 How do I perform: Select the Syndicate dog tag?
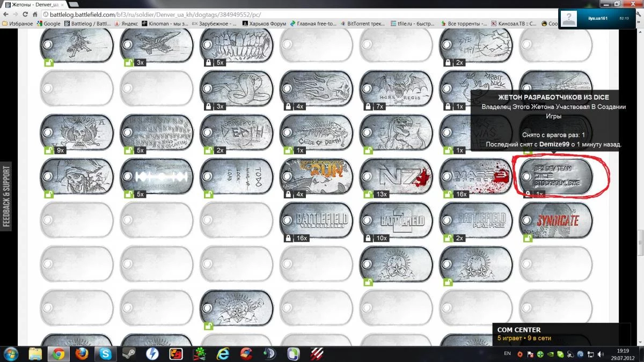pyautogui.click(x=556, y=220)
